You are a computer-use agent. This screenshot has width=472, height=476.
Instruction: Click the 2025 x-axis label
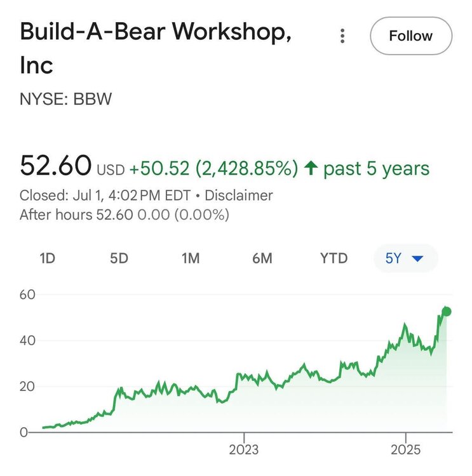coord(405,449)
